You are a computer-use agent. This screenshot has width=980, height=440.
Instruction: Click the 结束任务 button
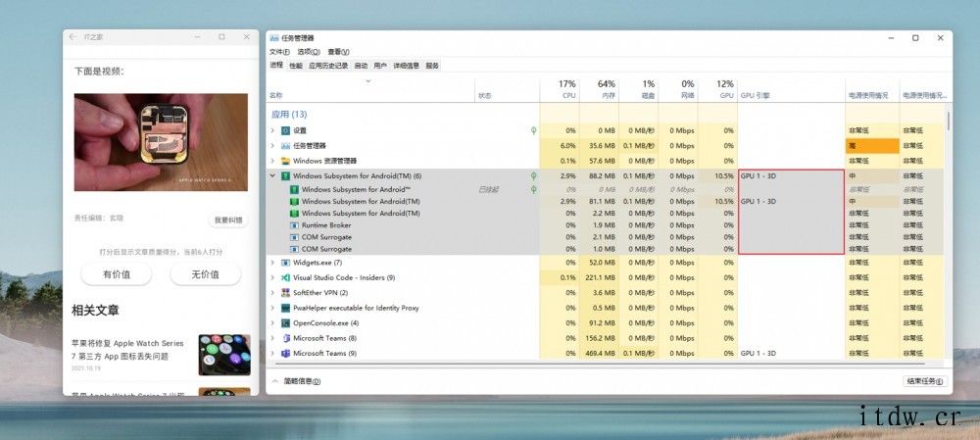point(924,380)
